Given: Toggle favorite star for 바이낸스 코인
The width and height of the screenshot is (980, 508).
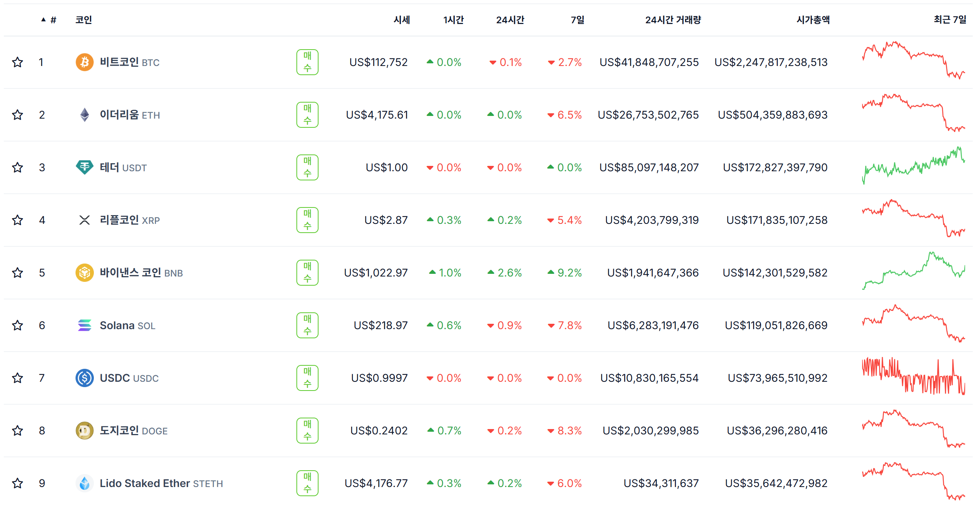Looking at the screenshot, I should 18,273.
